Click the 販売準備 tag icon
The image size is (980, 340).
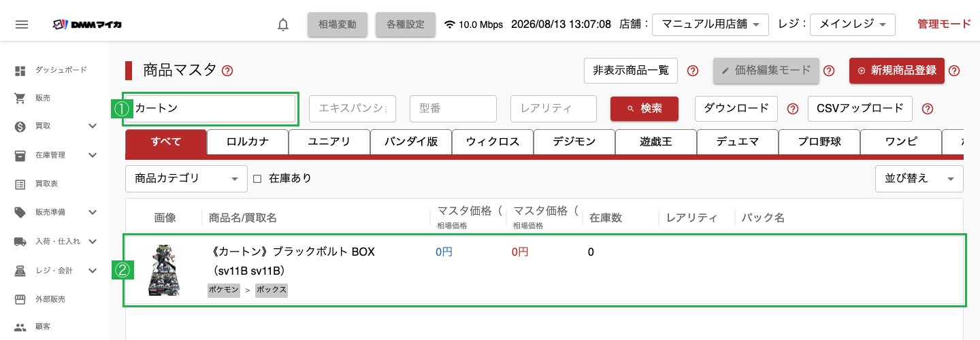[x=20, y=212]
